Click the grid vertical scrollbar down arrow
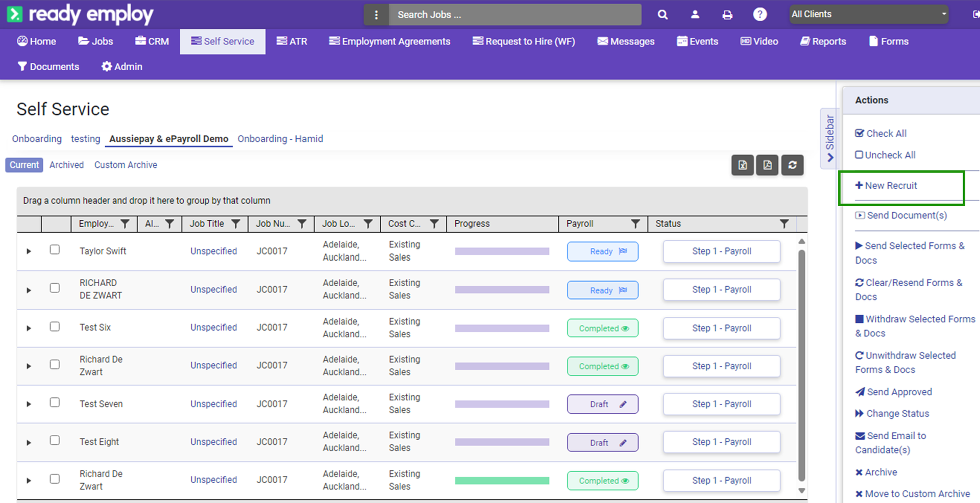980x503 pixels. coord(802,491)
